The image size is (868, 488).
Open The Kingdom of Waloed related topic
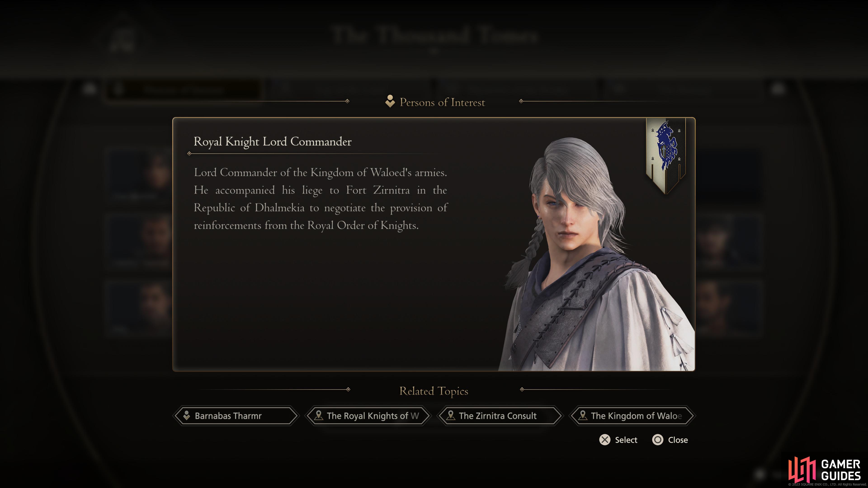[632, 416]
